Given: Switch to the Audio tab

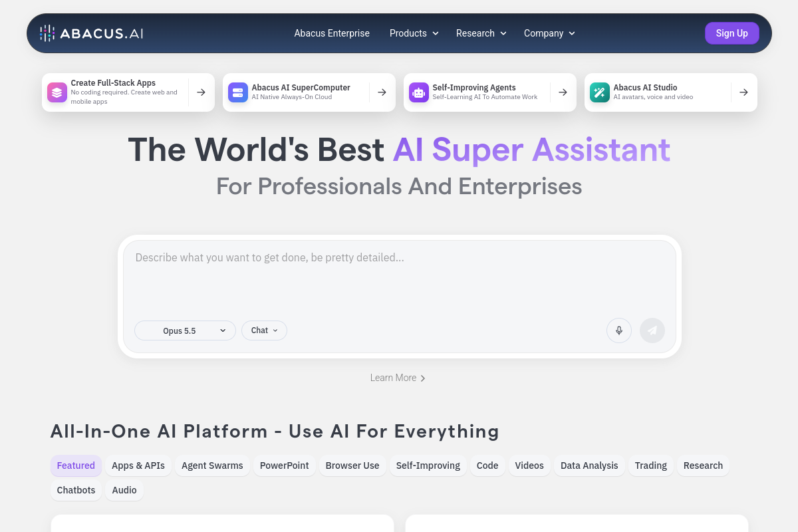Looking at the screenshot, I should [x=124, y=490].
